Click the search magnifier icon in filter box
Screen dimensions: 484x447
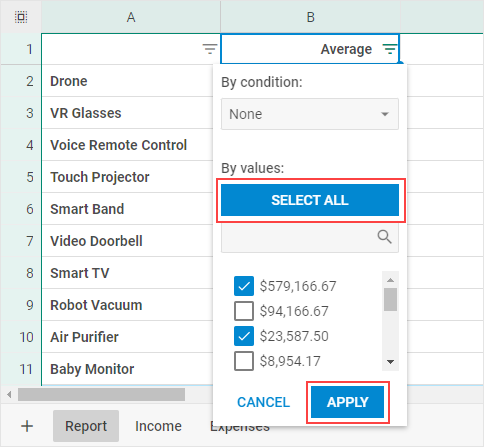[384, 237]
